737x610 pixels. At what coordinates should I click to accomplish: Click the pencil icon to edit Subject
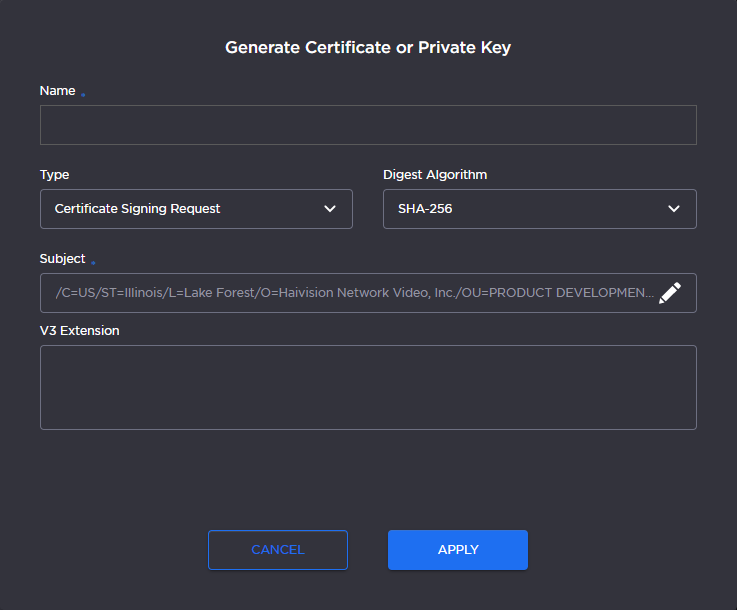pos(670,293)
